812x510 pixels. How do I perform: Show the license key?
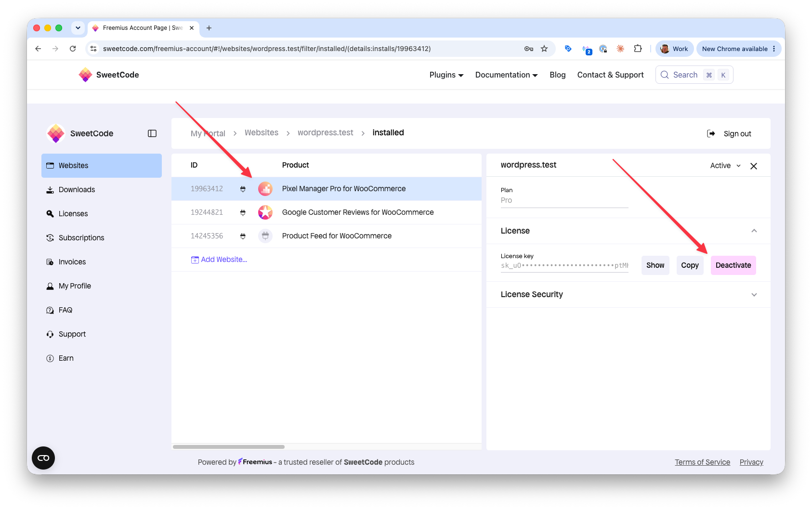coord(655,265)
